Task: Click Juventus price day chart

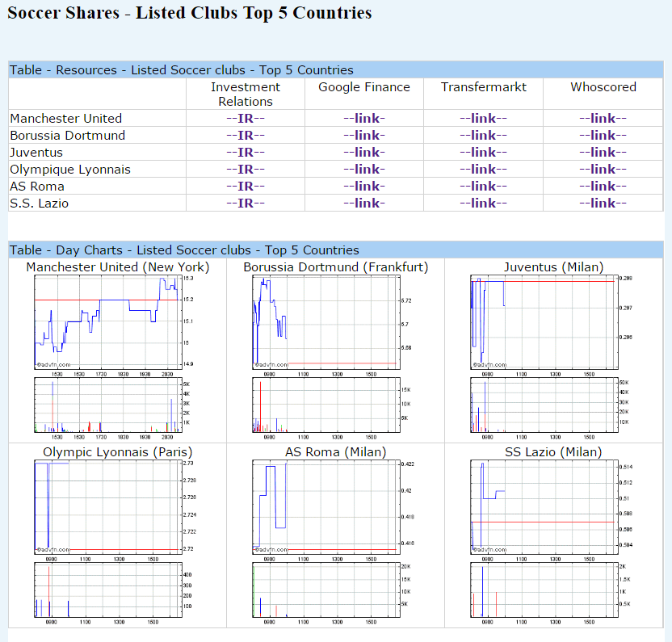Action: [x=544, y=322]
